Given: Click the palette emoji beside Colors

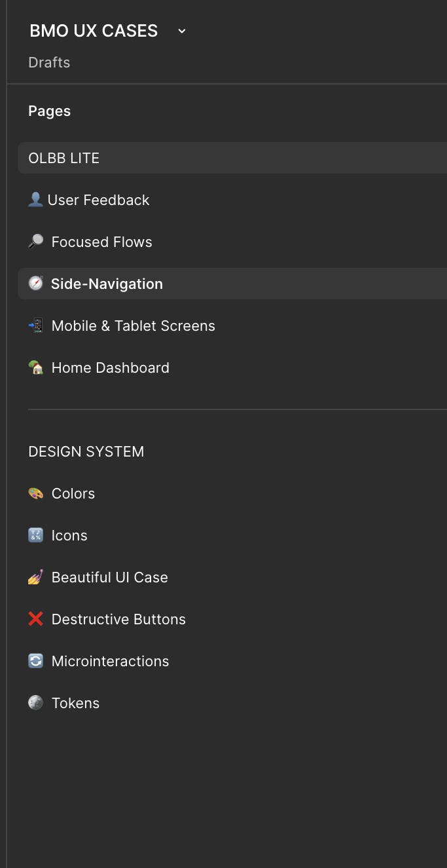Looking at the screenshot, I should coord(36,493).
